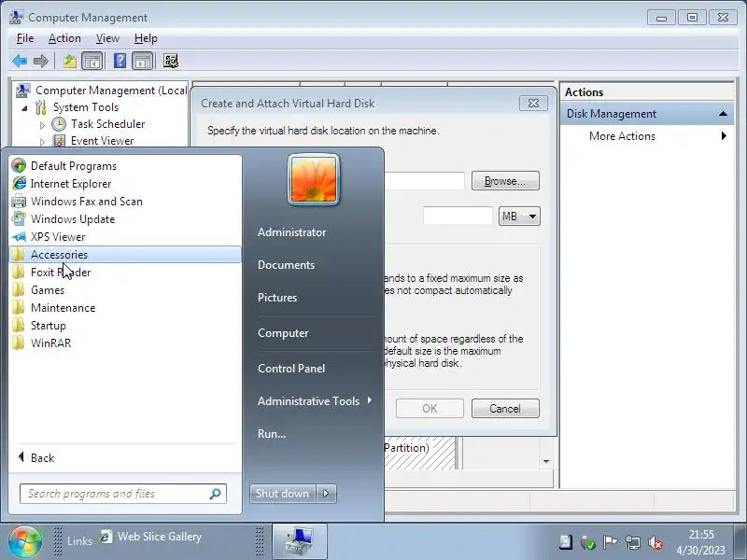Screen dimensions: 747x560
Task: Click the network tray icon
Action: pos(633,542)
